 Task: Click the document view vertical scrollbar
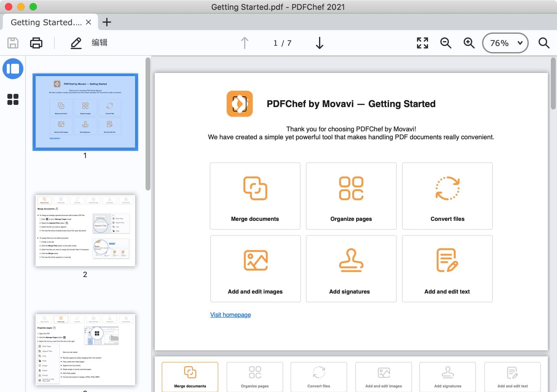pyautogui.click(x=553, y=83)
